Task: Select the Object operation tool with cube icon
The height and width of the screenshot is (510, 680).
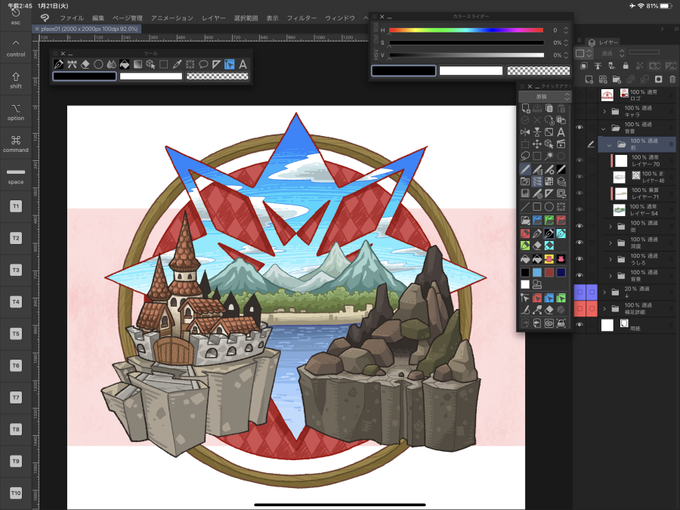Action: tap(150, 65)
